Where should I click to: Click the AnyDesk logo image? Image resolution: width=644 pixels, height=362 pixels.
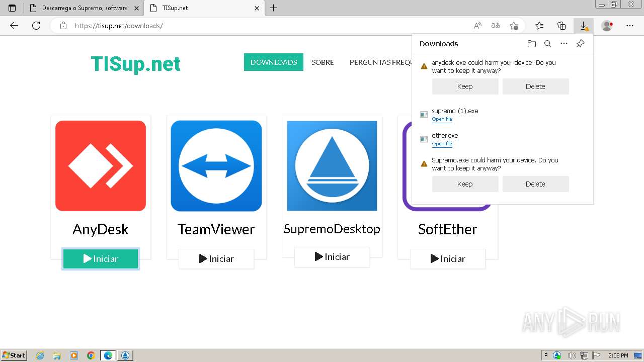(x=101, y=166)
